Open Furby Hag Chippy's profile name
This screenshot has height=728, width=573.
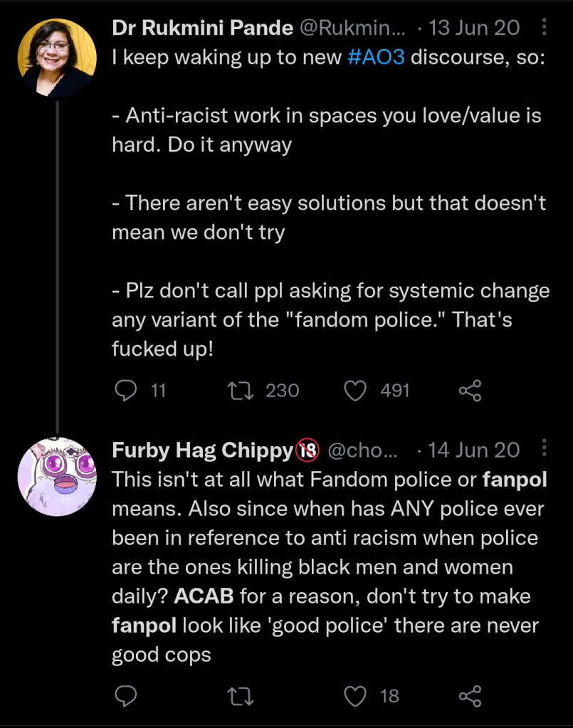click(x=202, y=450)
